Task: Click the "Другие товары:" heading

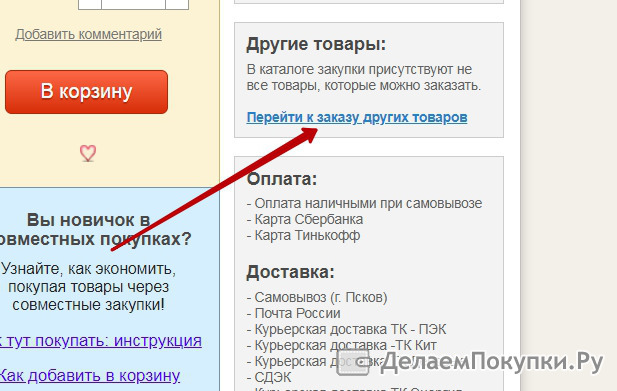Action: click(316, 44)
